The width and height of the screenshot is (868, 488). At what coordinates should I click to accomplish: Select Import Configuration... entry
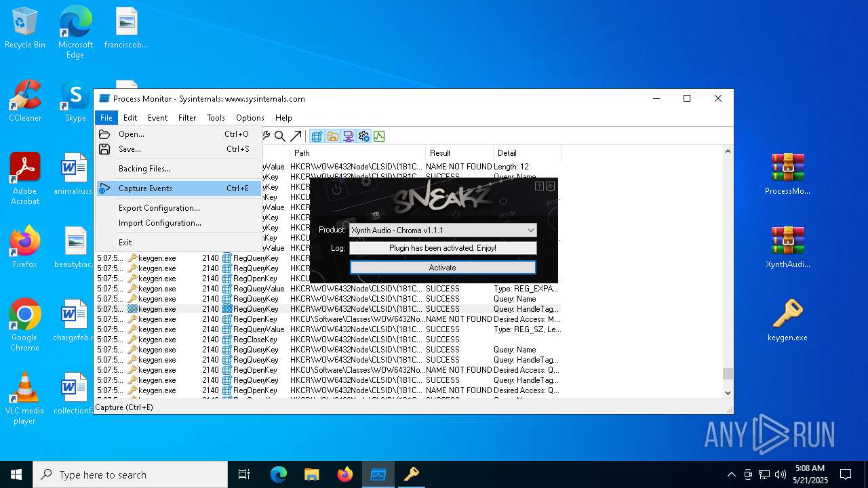(x=178, y=223)
